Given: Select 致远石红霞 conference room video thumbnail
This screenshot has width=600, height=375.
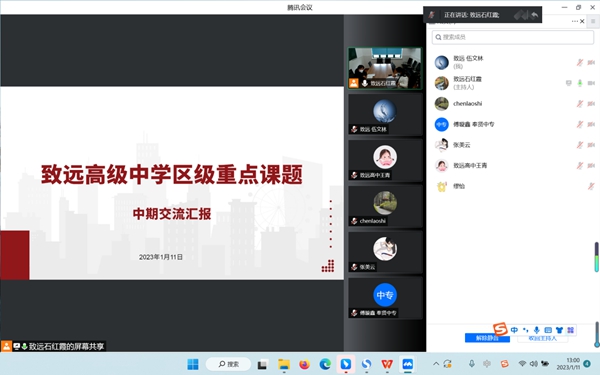Looking at the screenshot, I should click(x=385, y=68).
